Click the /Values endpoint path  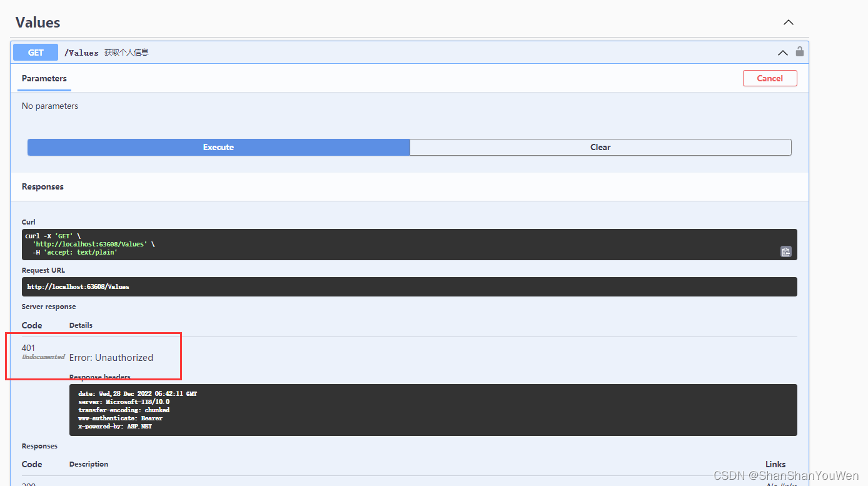pos(81,53)
